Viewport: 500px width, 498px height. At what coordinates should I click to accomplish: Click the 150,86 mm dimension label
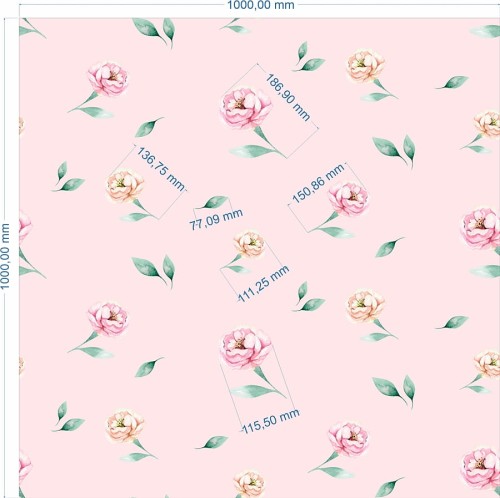(318, 183)
